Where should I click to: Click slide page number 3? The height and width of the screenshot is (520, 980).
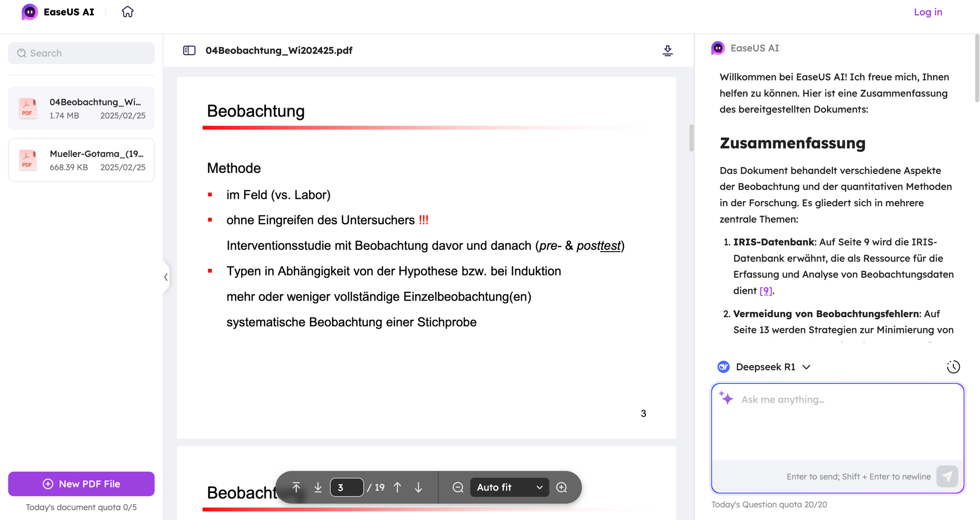[x=643, y=414]
